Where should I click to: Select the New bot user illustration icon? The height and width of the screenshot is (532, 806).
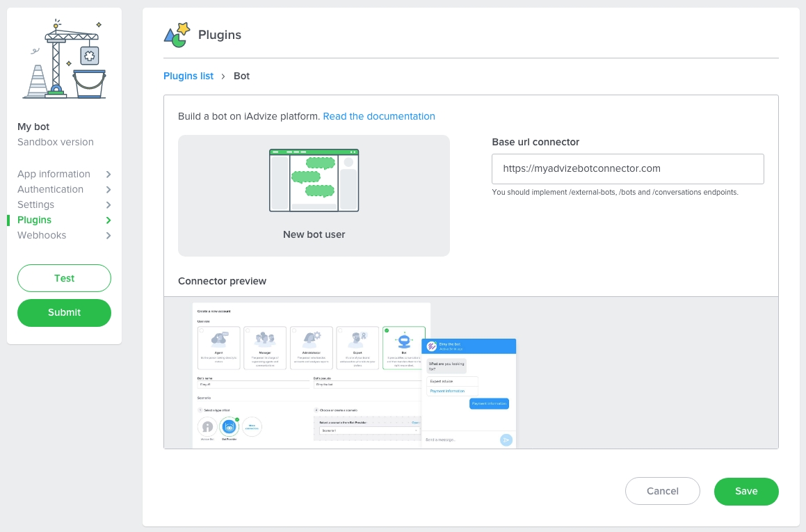pyautogui.click(x=314, y=180)
